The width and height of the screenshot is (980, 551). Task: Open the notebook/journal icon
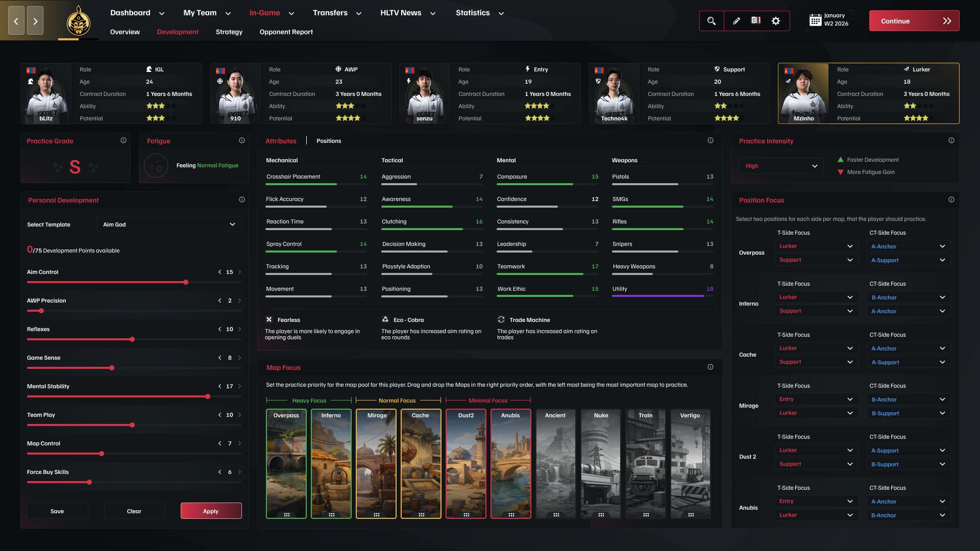pyautogui.click(x=756, y=21)
